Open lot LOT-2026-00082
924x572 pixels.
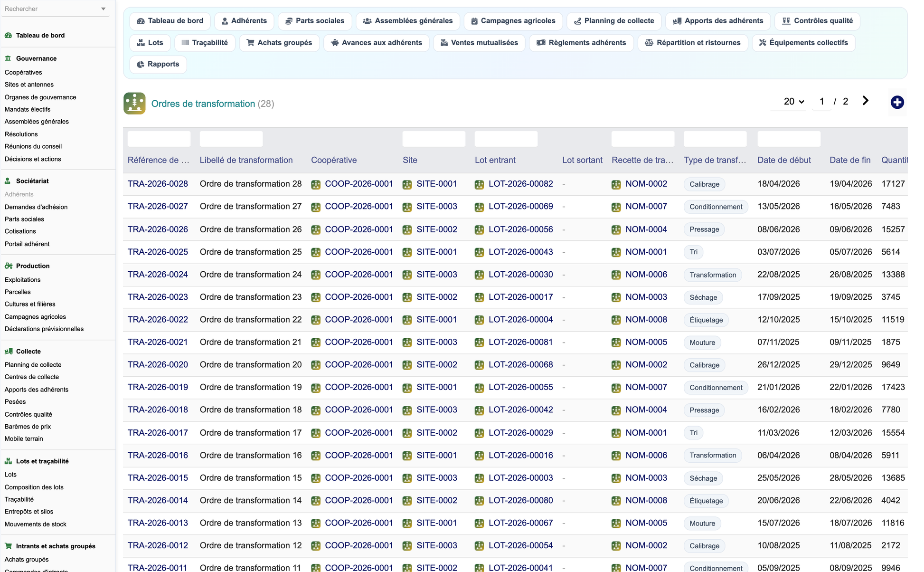tap(520, 184)
